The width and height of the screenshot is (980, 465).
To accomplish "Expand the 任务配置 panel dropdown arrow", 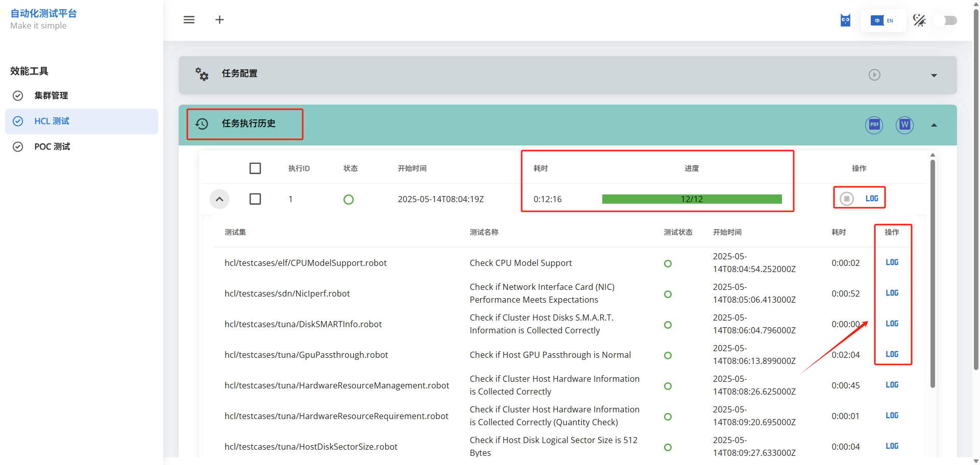I will tap(934, 76).
